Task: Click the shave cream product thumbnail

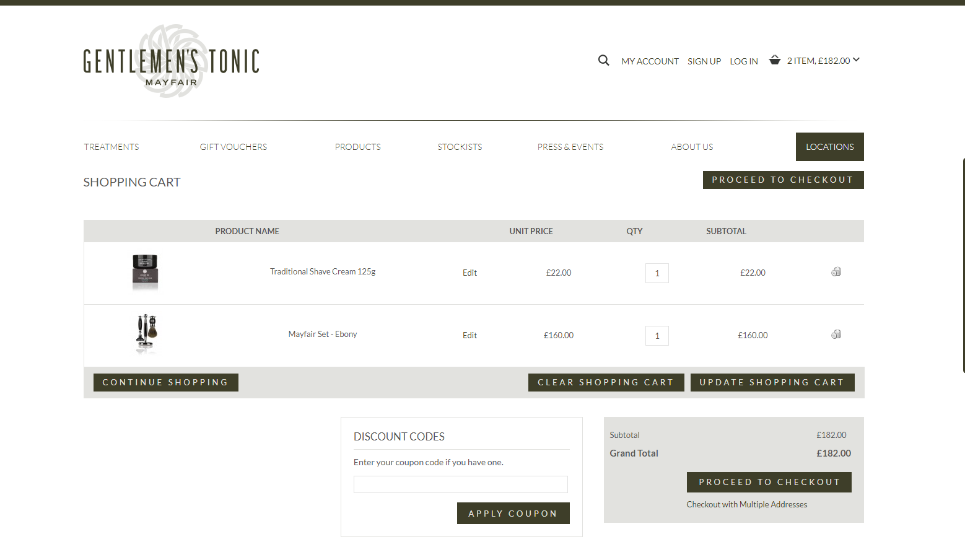Action: pyautogui.click(x=145, y=272)
